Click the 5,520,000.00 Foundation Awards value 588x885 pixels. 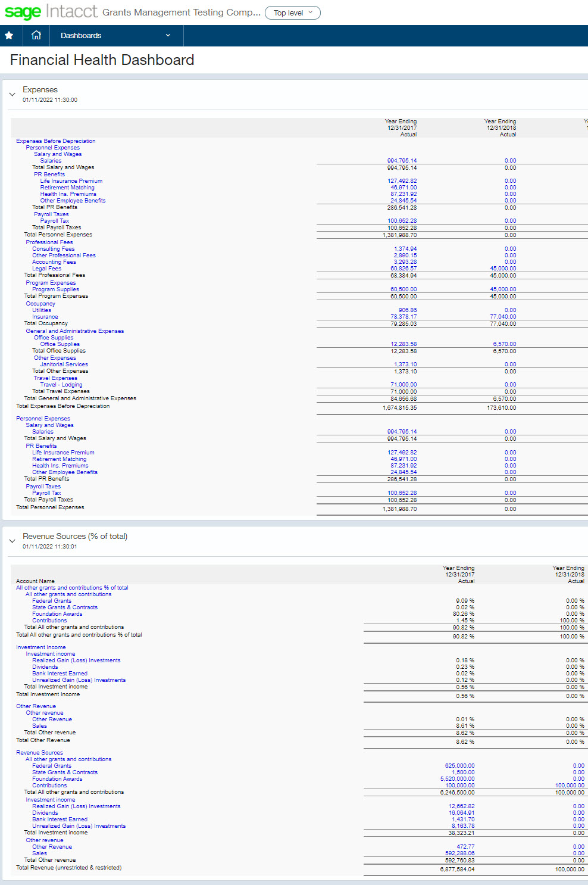457,779
